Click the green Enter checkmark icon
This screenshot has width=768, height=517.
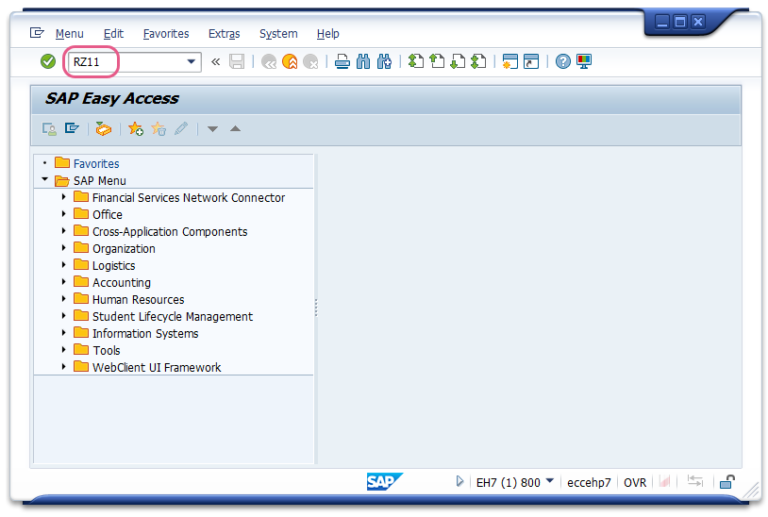[48, 62]
